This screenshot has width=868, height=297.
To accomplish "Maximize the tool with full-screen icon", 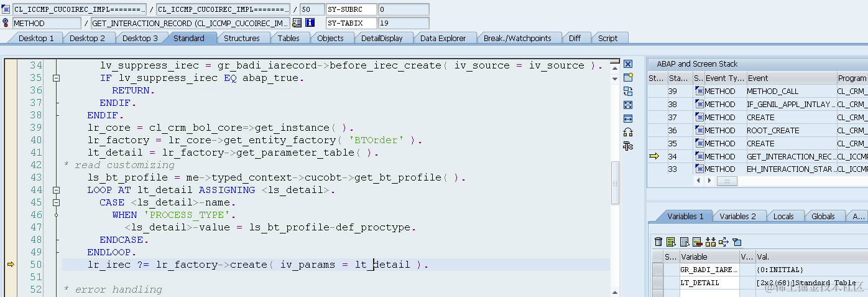I will click(x=628, y=105).
